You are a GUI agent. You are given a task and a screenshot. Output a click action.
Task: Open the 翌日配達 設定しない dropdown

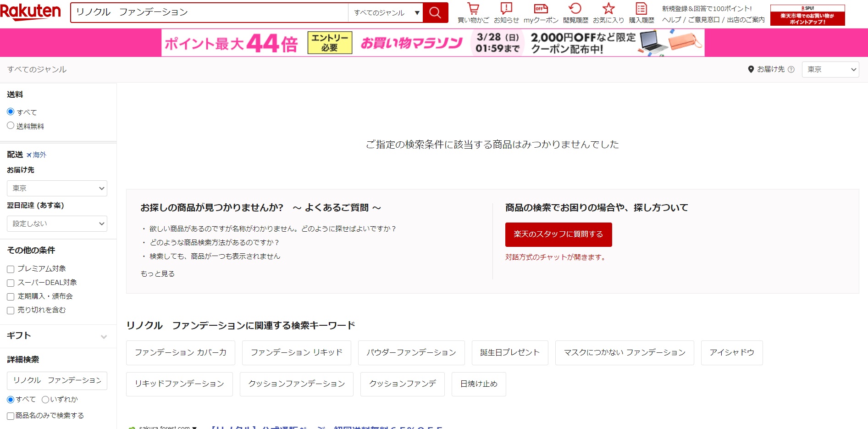click(57, 223)
